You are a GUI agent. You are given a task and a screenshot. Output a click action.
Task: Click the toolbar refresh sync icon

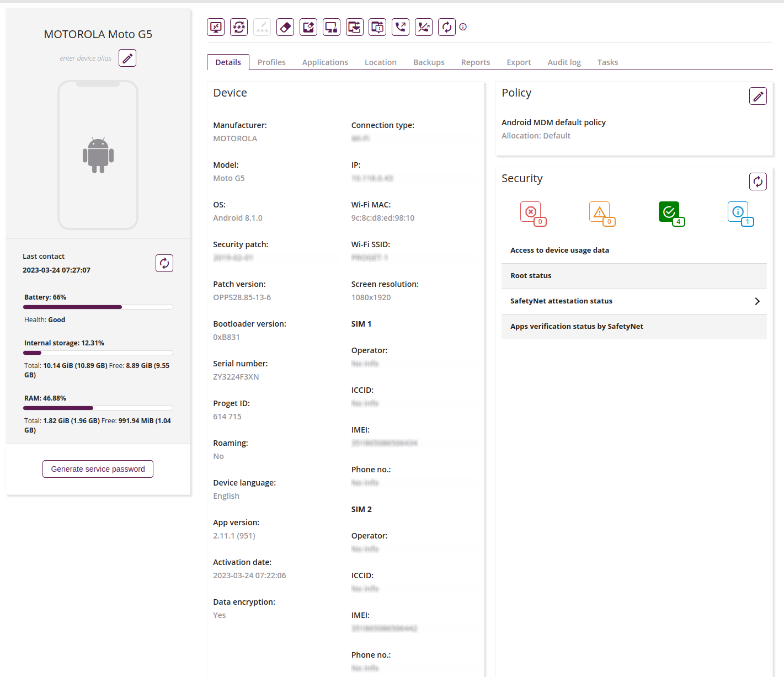(x=447, y=27)
